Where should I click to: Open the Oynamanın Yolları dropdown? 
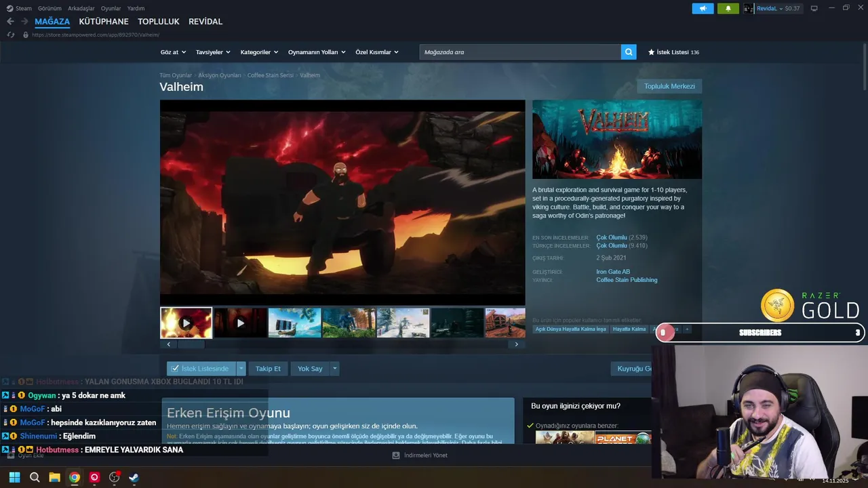[x=317, y=52]
